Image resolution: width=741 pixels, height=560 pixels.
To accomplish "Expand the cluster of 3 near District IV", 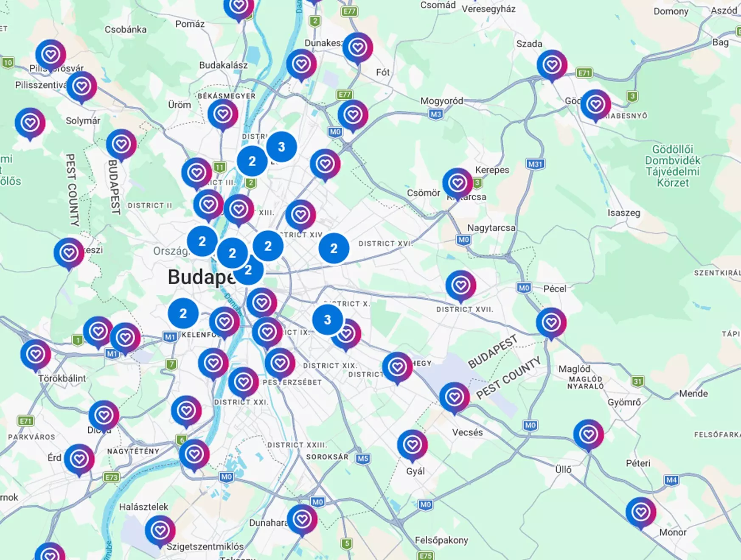I will point(281,147).
